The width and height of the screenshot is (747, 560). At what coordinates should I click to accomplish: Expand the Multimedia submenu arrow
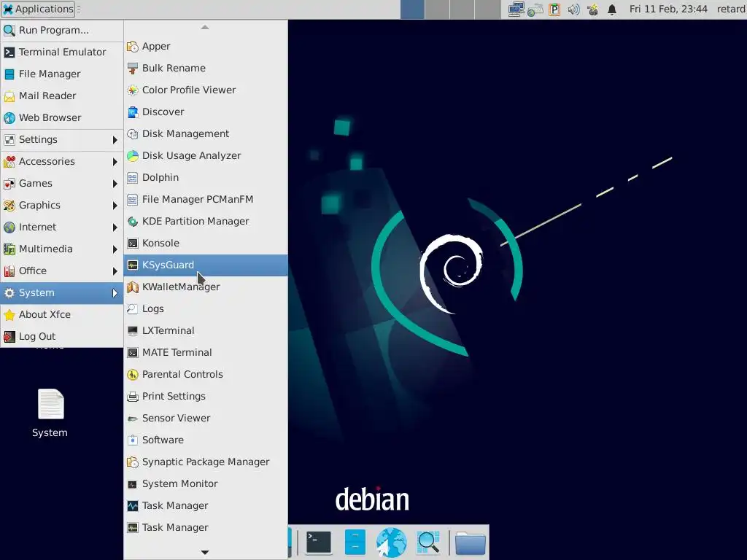click(x=115, y=249)
